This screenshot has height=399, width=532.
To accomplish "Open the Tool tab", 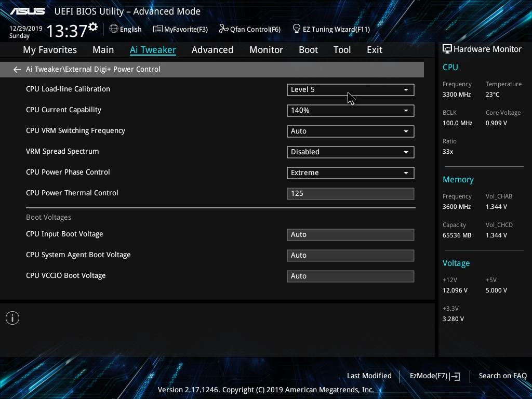I will 342,50.
